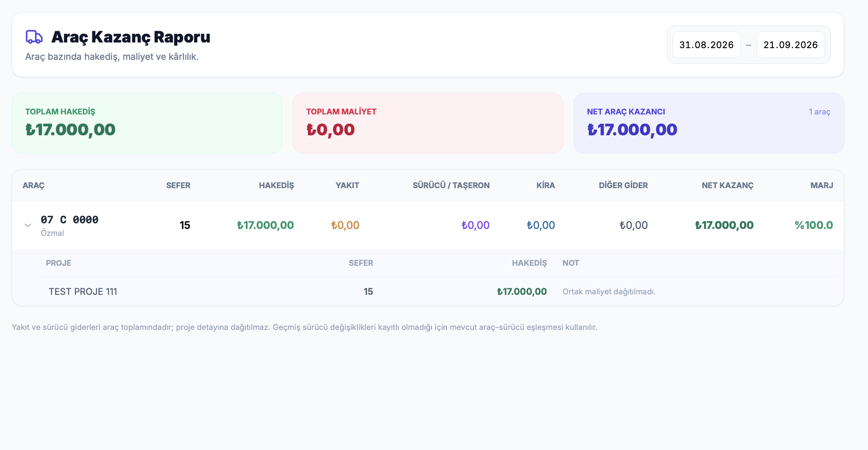Click the %100.0 margin value
Image resolution: width=868 pixels, height=450 pixels.
(x=814, y=225)
